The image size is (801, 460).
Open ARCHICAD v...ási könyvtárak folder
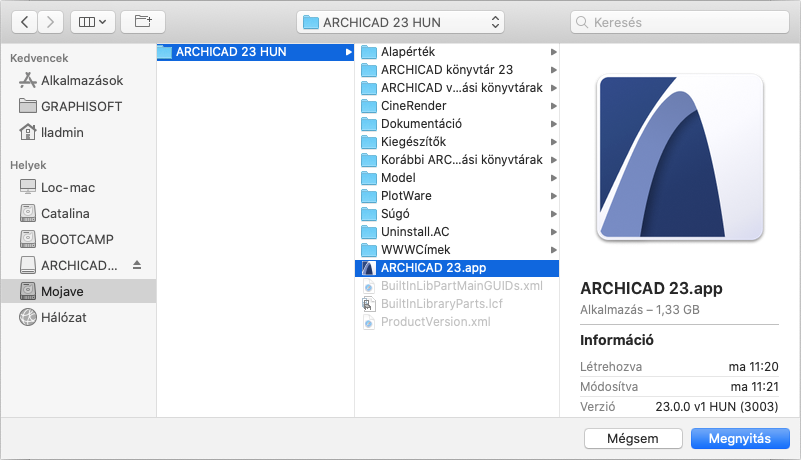457,88
